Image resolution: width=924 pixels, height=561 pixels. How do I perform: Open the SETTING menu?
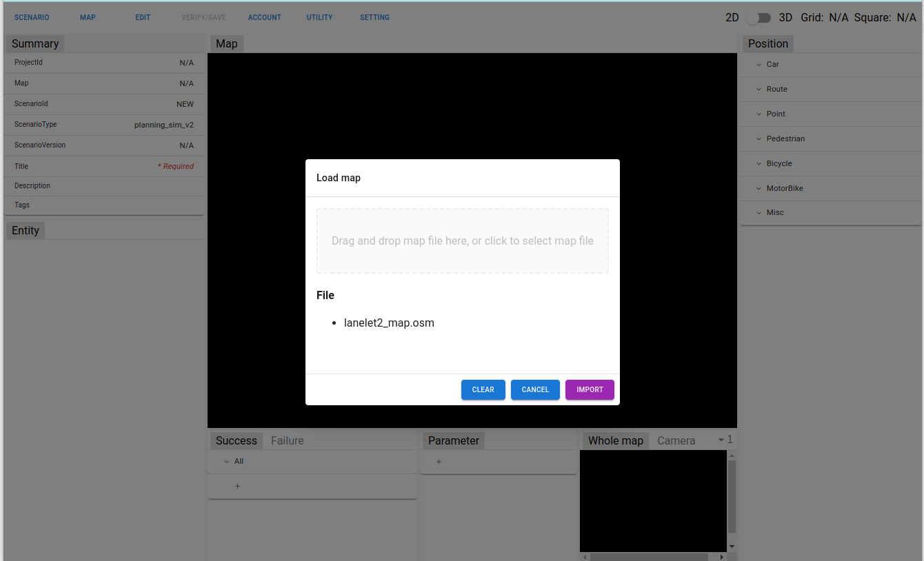[x=374, y=17]
